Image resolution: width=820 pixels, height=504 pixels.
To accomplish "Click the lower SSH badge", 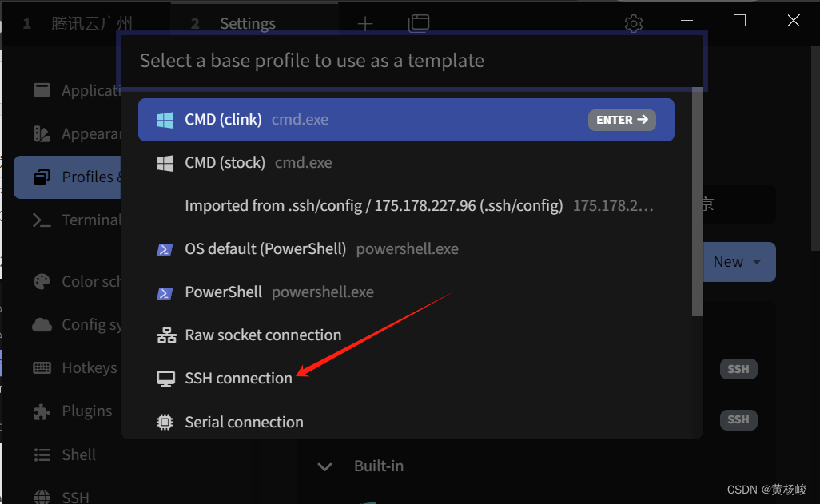I will pyautogui.click(x=738, y=420).
